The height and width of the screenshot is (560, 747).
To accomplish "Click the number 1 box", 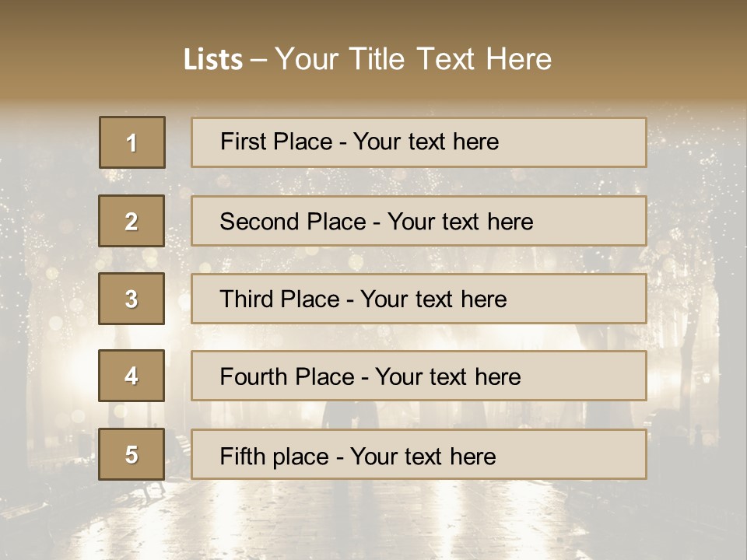I will tap(132, 142).
